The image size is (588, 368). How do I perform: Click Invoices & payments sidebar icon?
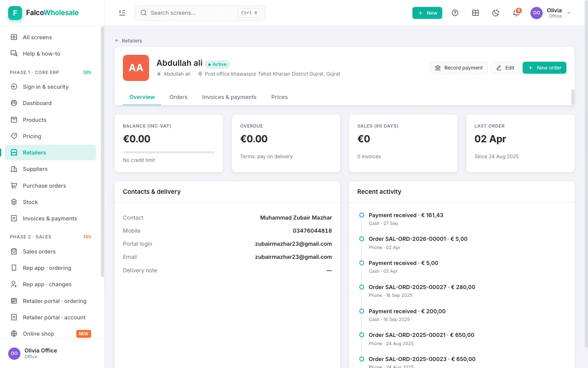tap(14, 218)
